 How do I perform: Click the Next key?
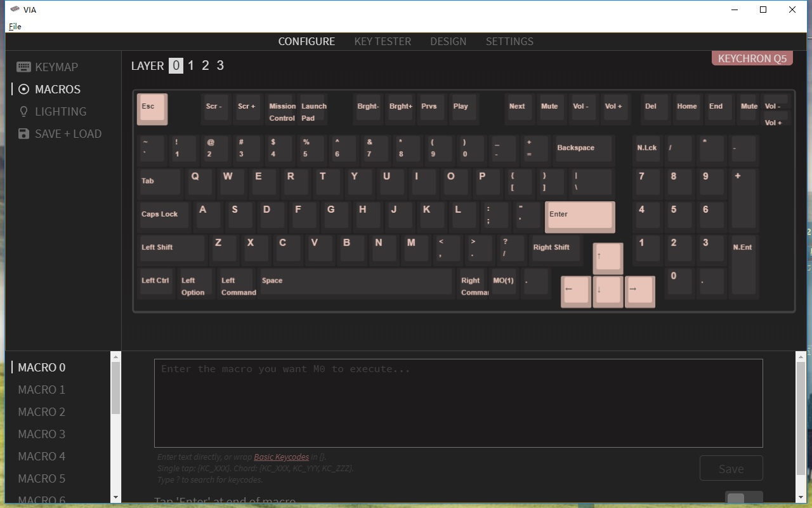coord(521,109)
